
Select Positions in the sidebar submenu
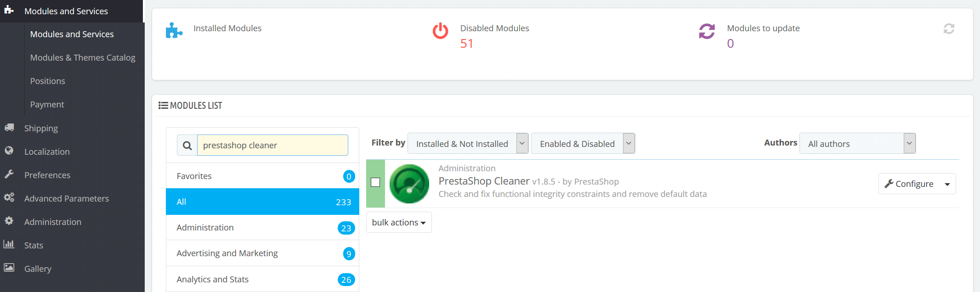click(48, 81)
